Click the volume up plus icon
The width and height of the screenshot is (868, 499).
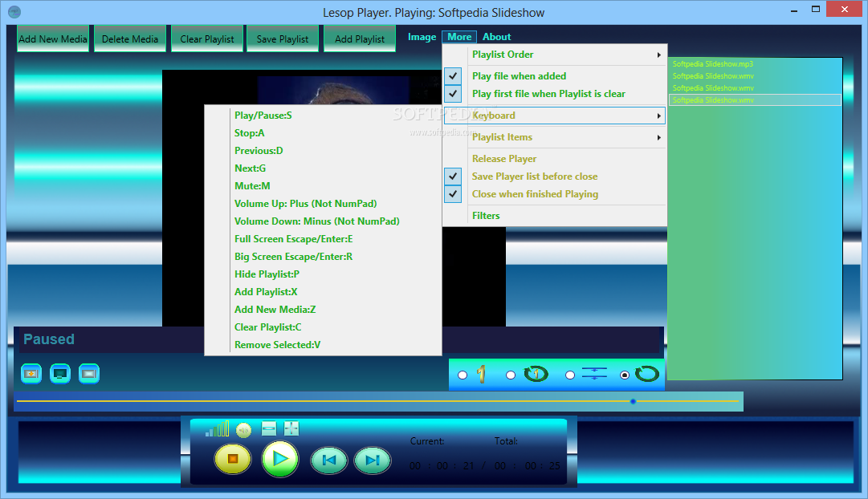(291, 428)
